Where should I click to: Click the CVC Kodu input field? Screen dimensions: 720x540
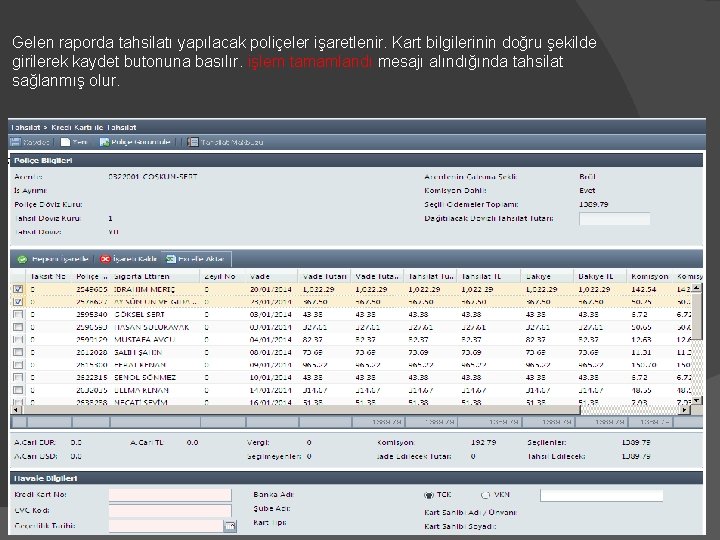point(170,511)
